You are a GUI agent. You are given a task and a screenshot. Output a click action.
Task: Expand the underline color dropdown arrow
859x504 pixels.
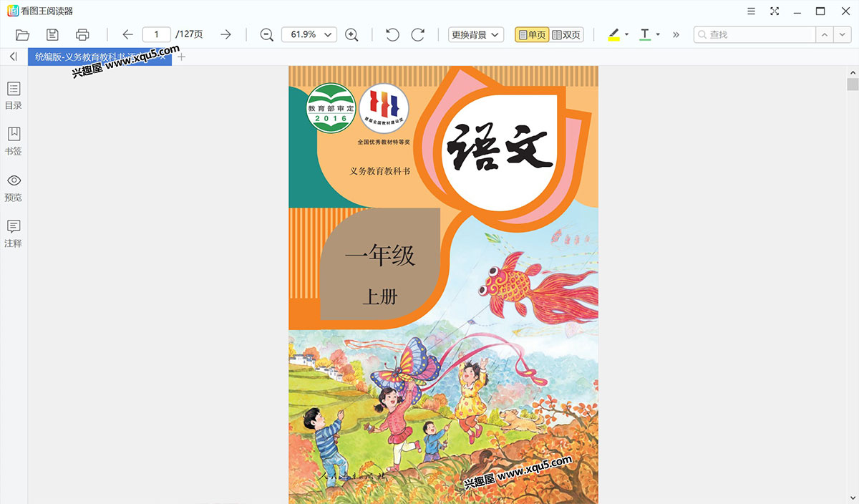point(658,34)
